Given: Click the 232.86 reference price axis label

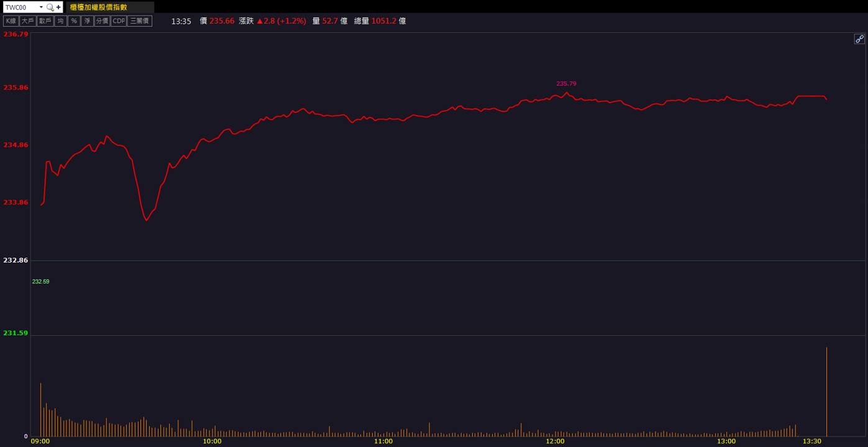Looking at the screenshot, I should (x=16, y=260).
